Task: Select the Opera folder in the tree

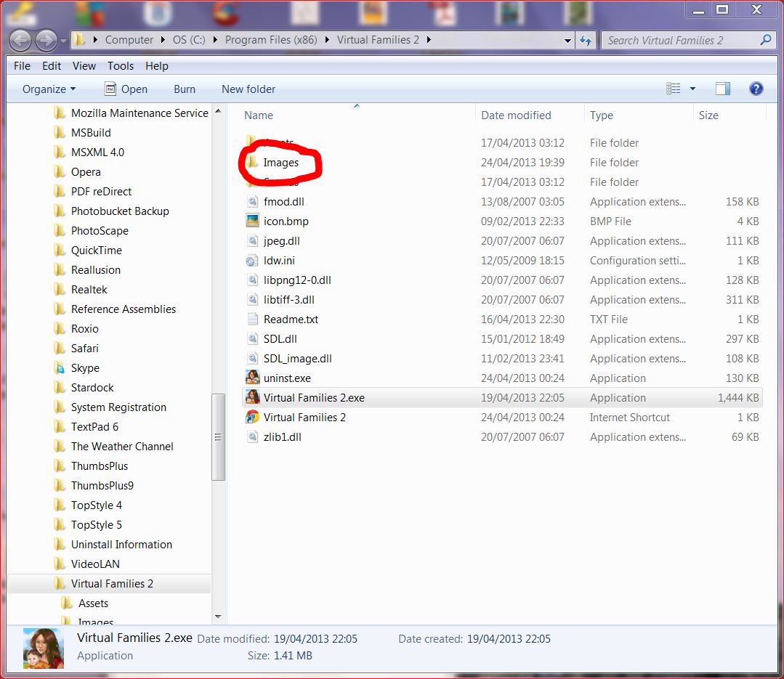Action: (x=77, y=172)
